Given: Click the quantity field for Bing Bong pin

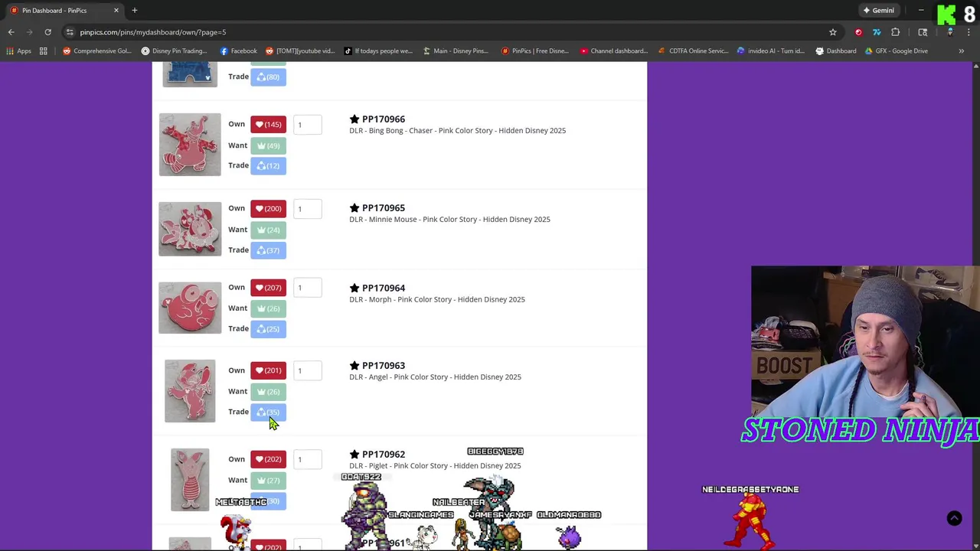Looking at the screenshot, I should pyautogui.click(x=308, y=125).
